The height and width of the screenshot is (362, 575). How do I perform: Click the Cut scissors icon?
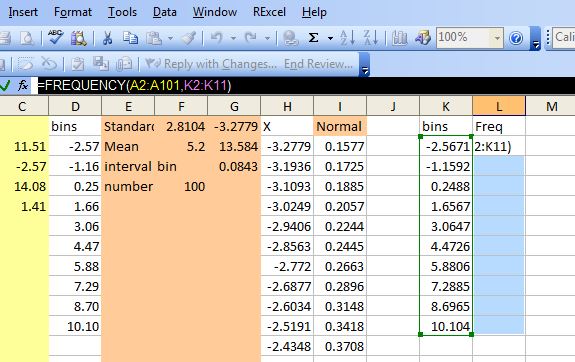(x=107, y=38)
